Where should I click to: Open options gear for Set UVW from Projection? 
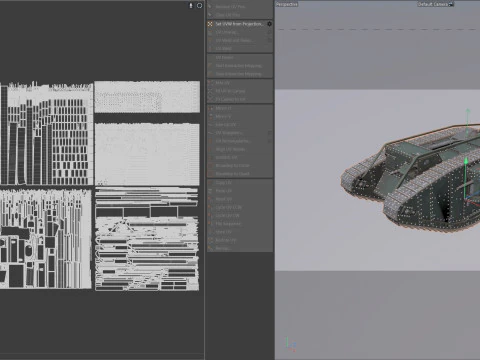point(269,24)
